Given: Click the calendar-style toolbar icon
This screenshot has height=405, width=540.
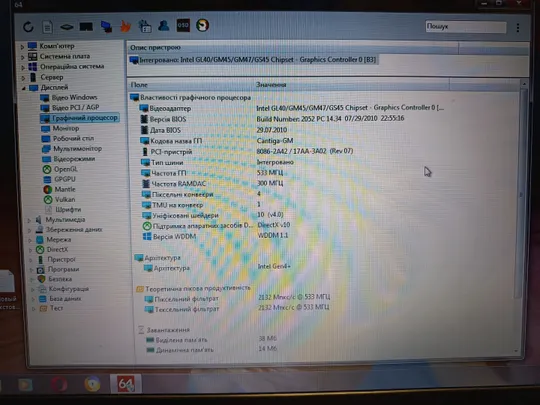Looking at the screenshot, I should [145, 26].
